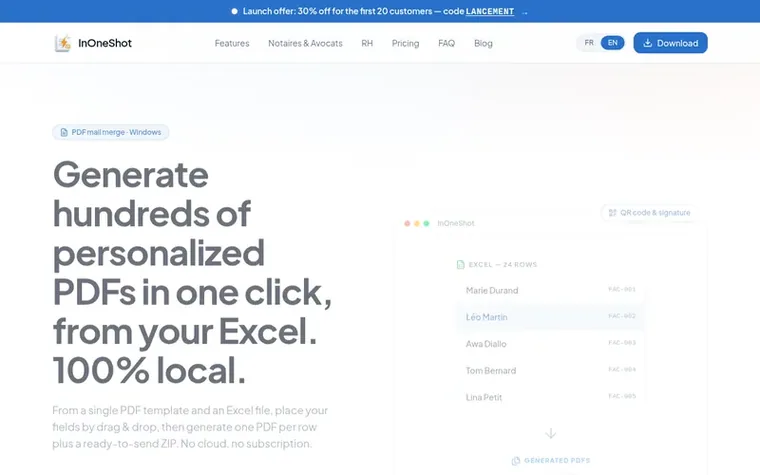Viewport: 760px width, 475px height.
Task: Click the FAC-003 invoice code
Action: [x=622, y=343]
